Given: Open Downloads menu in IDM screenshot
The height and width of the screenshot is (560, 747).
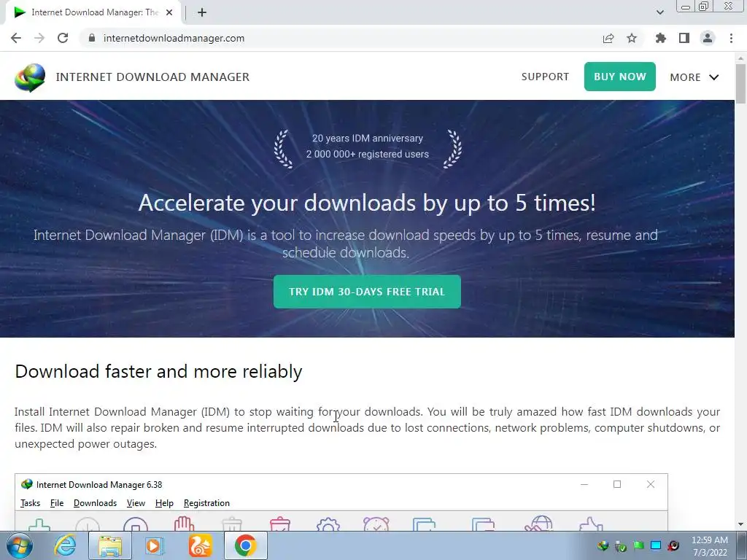Looking at the screenshot, I should click(x=95, y=503).
